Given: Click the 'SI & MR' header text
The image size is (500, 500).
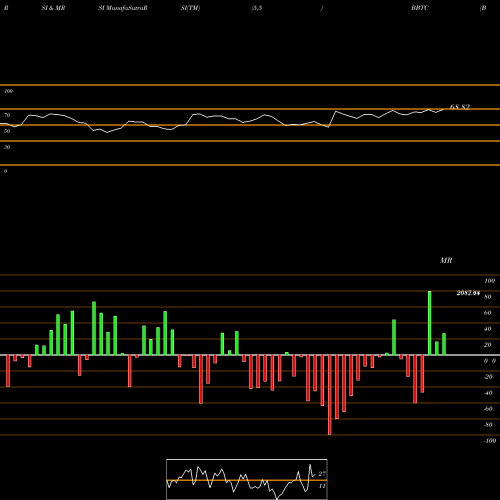Looking at the screenshot, I should pyautogui.click(x=53, y=8).
